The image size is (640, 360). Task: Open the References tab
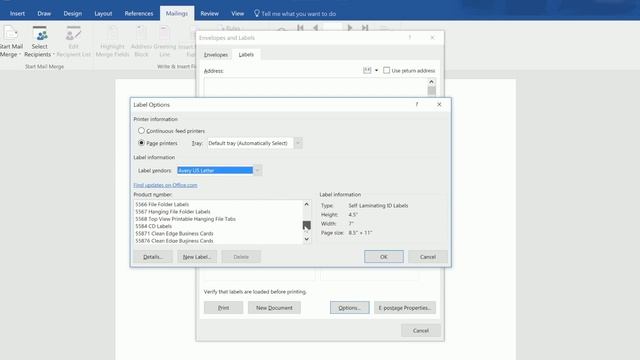click(139, 13)
